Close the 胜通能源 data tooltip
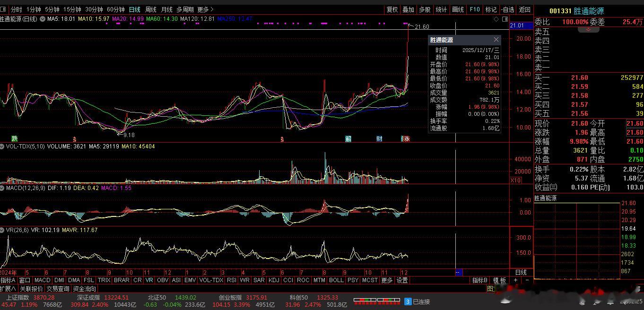This screenshot has height=310, width=644. point(496,40)
